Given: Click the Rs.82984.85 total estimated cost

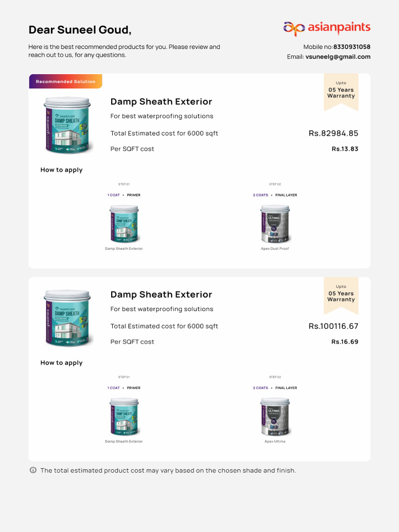Looking at the screenshot, I should pyautogui.click(x=334, y=134).
